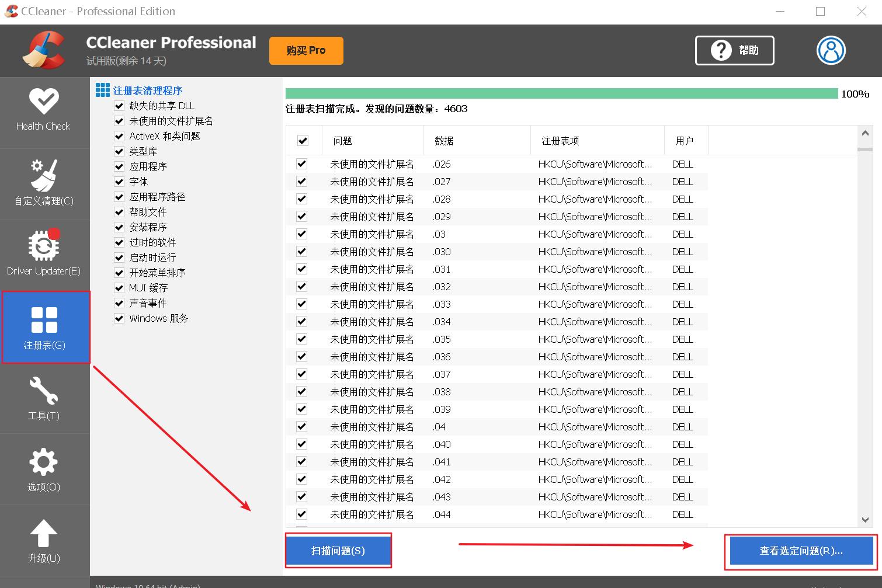This screenshot has width=882, height=588.
Task: Toggle the select-all checkbox in table header
Action: coord(303,140)
